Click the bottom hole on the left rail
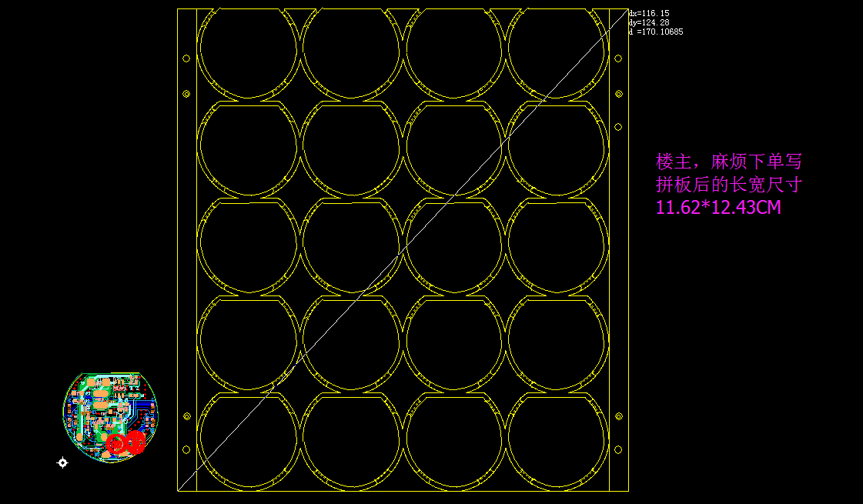 186,450
